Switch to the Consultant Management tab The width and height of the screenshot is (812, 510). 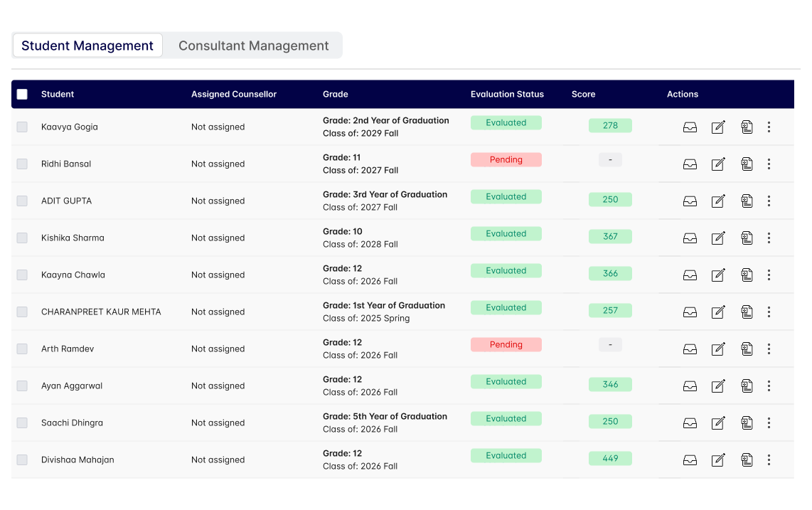point(254,45)
